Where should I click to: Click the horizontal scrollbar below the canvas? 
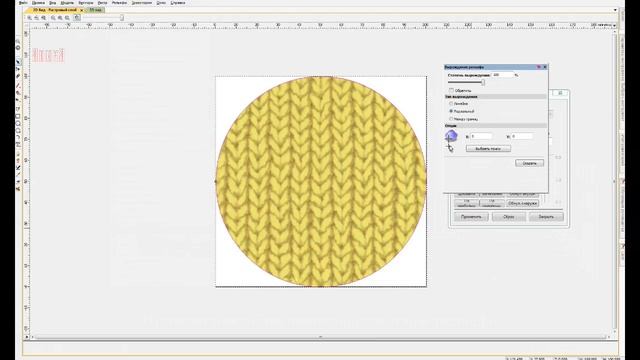coord(320,337)
